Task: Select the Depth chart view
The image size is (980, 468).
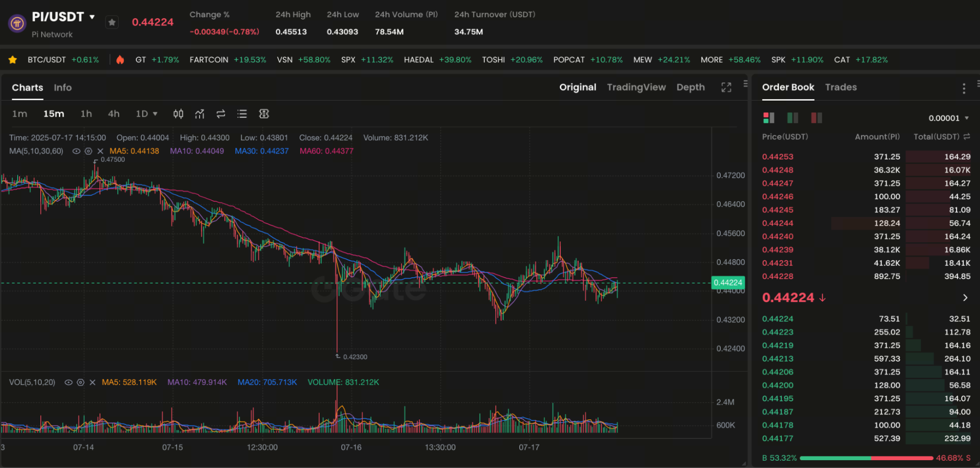Action: [690, 87]
